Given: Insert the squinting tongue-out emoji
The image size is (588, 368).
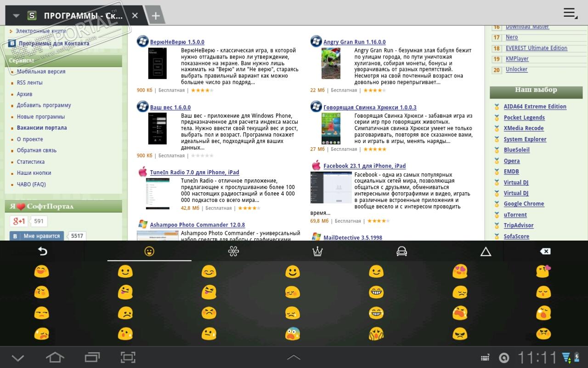Looking at the screenshot, I should point(209,292).
